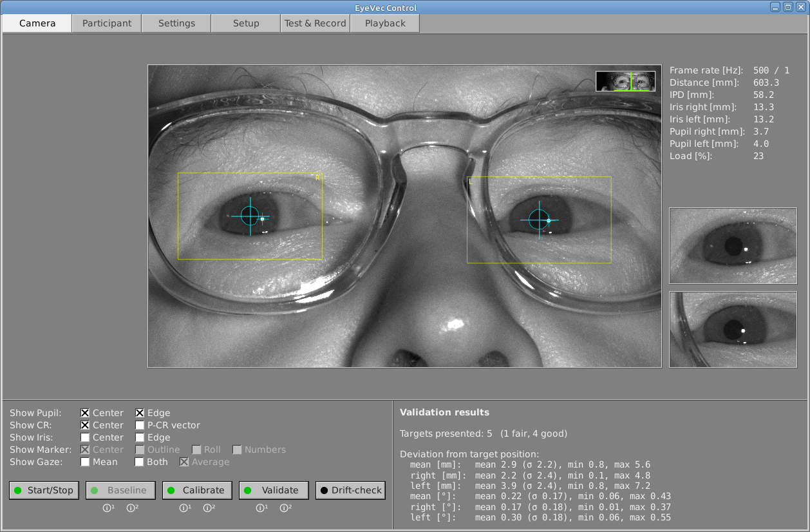
Task: Click the lower eye close-up image
Action: pyautogui.click(x=733, y=330)
